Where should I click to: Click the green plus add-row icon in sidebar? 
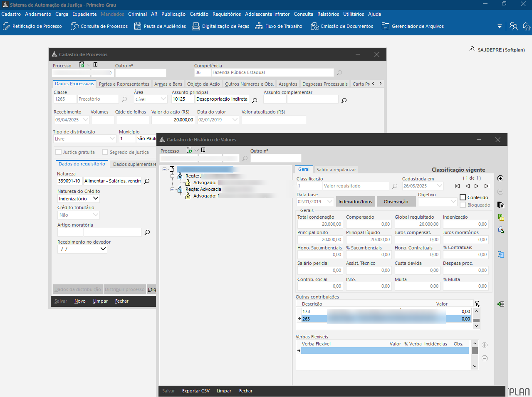(501, 304)
